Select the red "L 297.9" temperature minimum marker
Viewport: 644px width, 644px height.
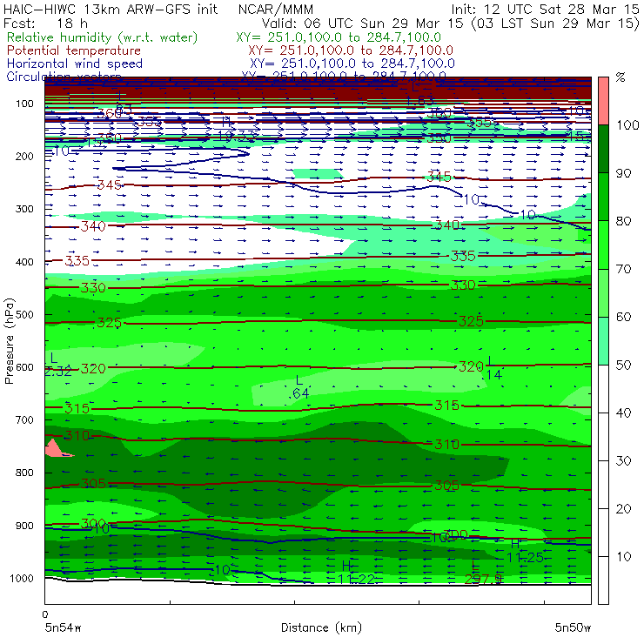point(483,573)
